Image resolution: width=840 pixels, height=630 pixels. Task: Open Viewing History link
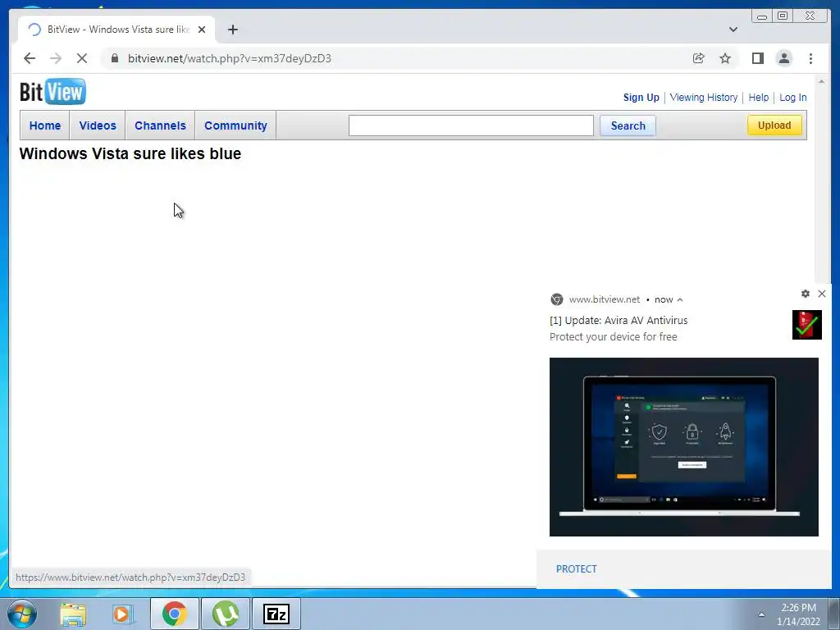(x=703, y=98)
